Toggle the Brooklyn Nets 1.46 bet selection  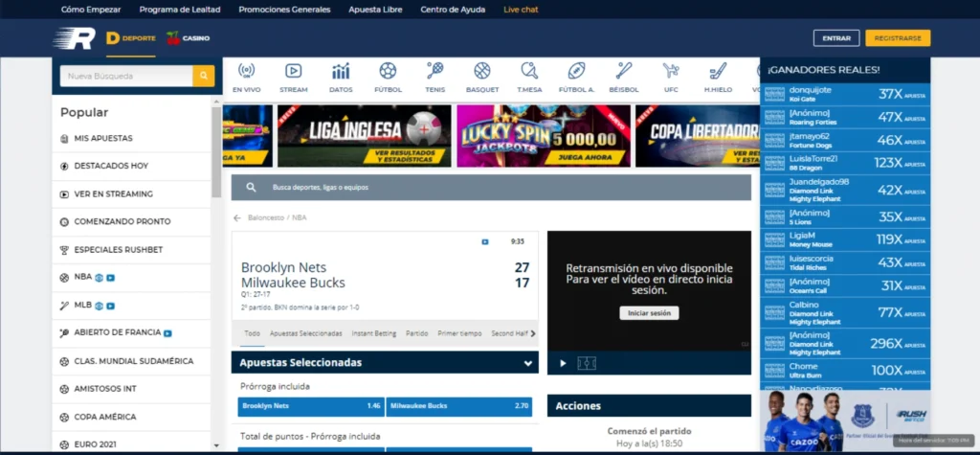tap(311, 406)
